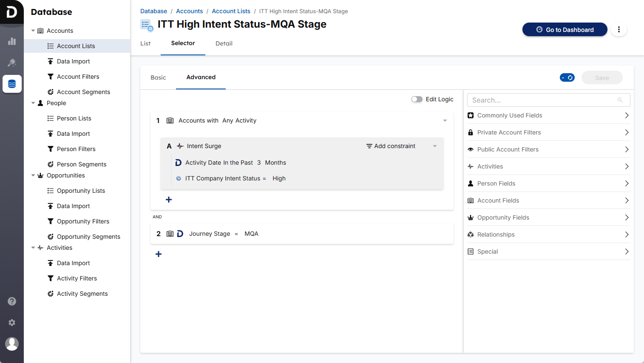Click the Go to Dashboard button

[565, 29]
